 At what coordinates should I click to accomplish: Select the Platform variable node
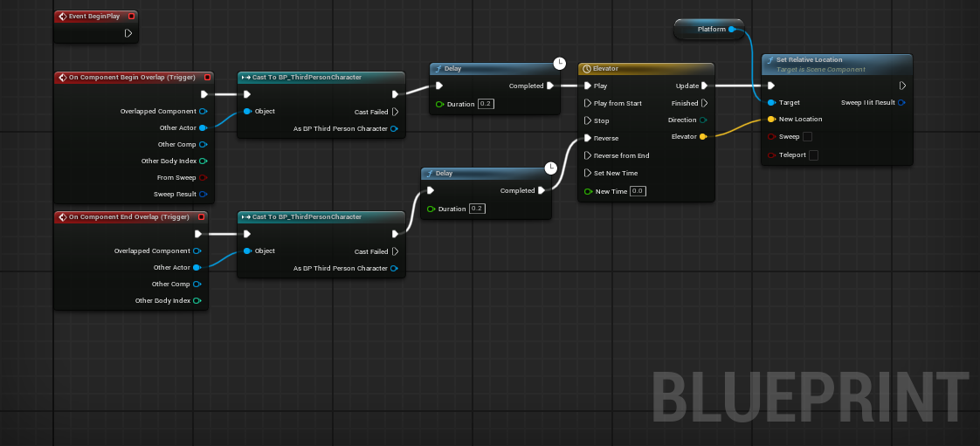click(708, 30)
